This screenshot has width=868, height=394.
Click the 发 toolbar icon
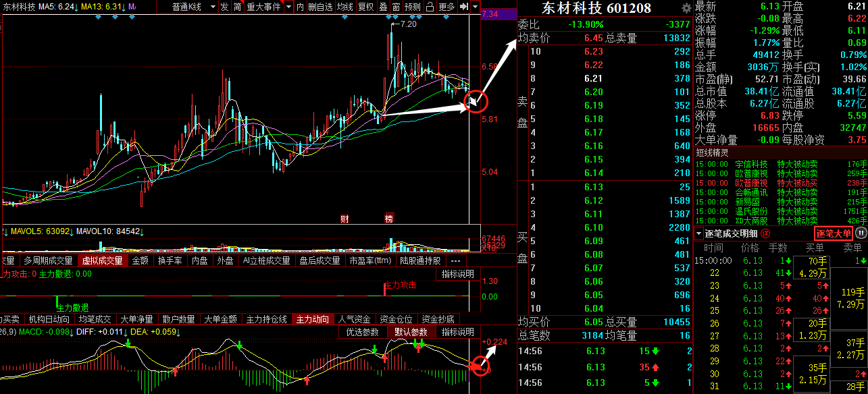point(224,7)
